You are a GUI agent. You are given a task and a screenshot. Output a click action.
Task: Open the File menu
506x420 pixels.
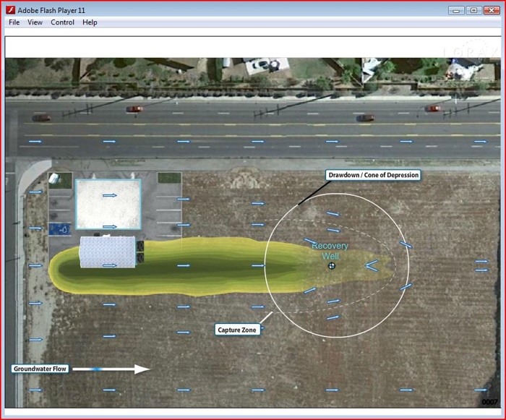coord(14,22)
